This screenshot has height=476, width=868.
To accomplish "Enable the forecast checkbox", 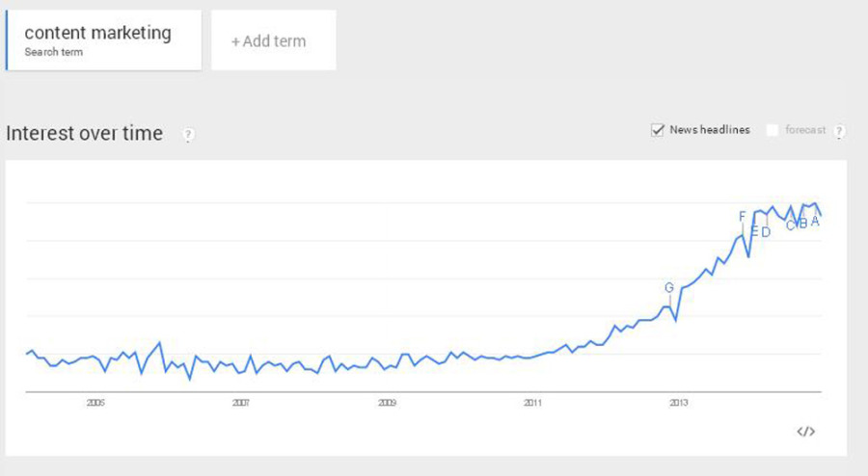I will tap(772, 130).
